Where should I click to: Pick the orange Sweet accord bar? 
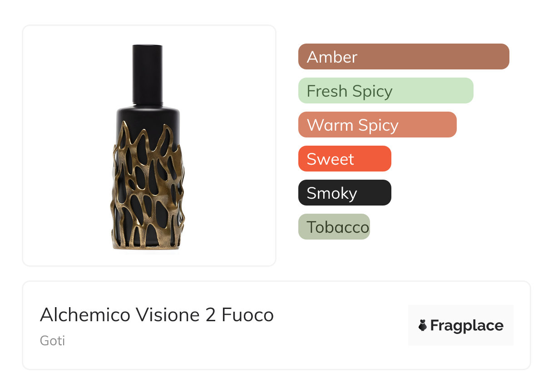click(x=345, y=159)
